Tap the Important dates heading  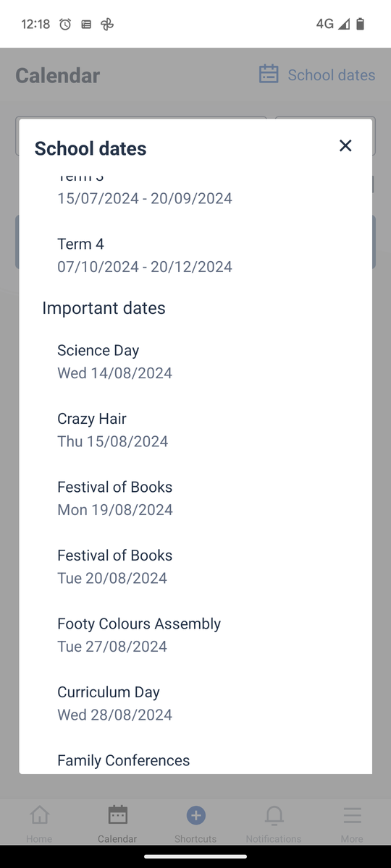(x=104, y=308)
